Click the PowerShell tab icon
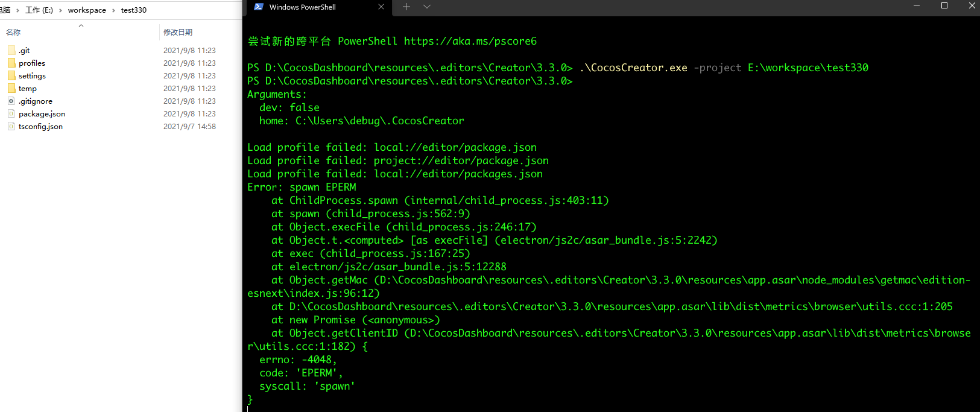 tap(259, 7)
